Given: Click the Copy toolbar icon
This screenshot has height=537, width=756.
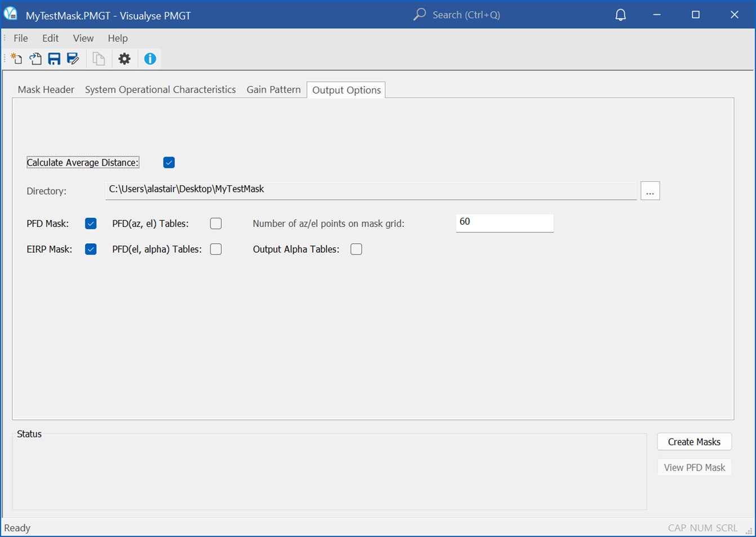Looking at the screenshot, I should 99,59.
